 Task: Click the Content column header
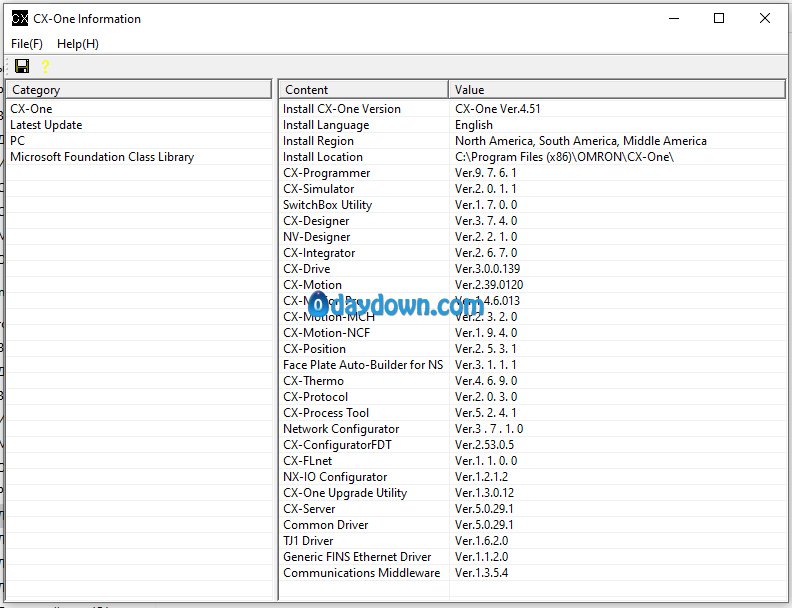pyautogui.click(x=363, y=89)
